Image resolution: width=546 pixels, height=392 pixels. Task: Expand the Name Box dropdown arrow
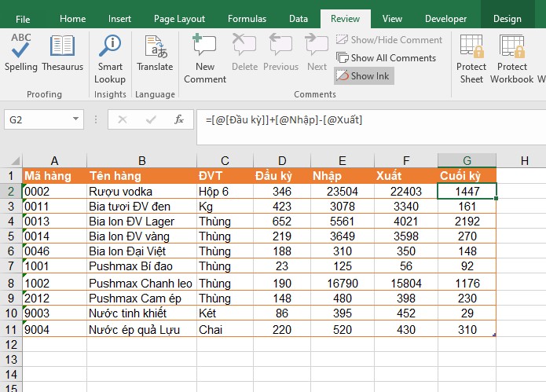76,119
